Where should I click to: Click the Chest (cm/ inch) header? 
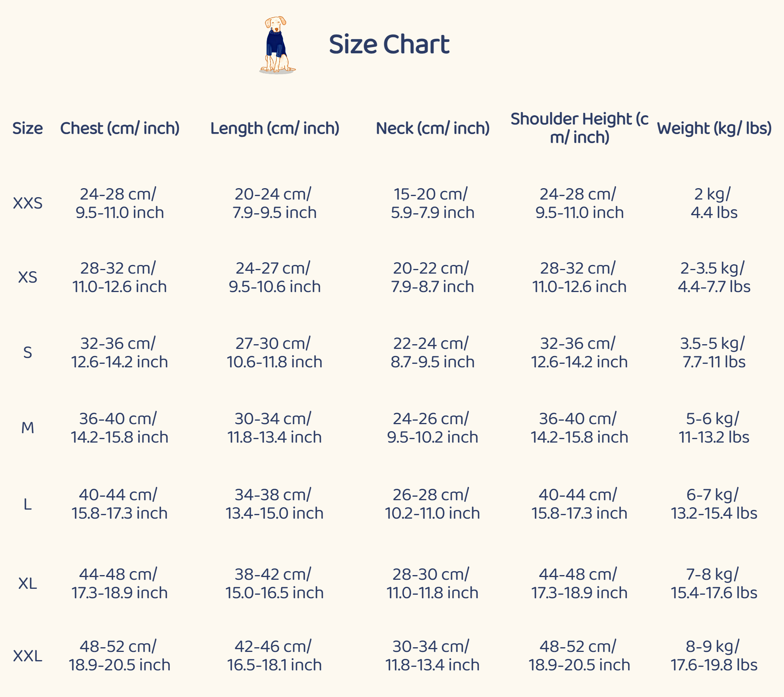pyautogui.click(x=120, y=128)
